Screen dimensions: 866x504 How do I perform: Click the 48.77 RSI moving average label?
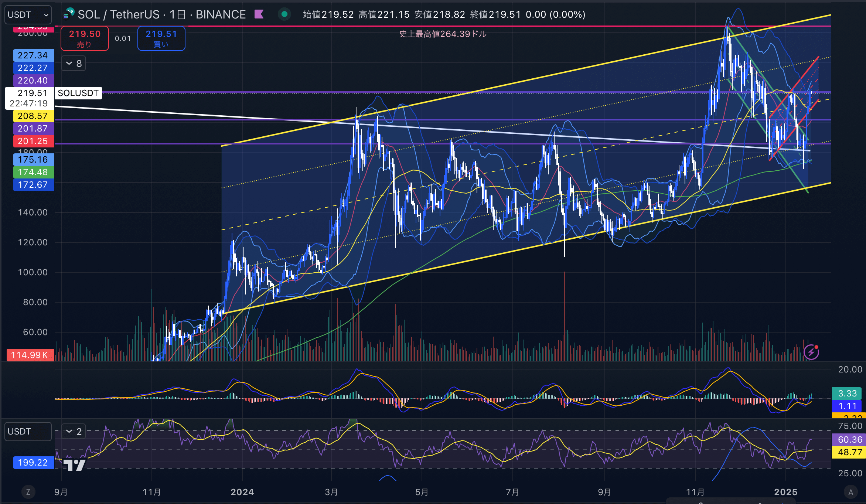(x=849, y=452)
